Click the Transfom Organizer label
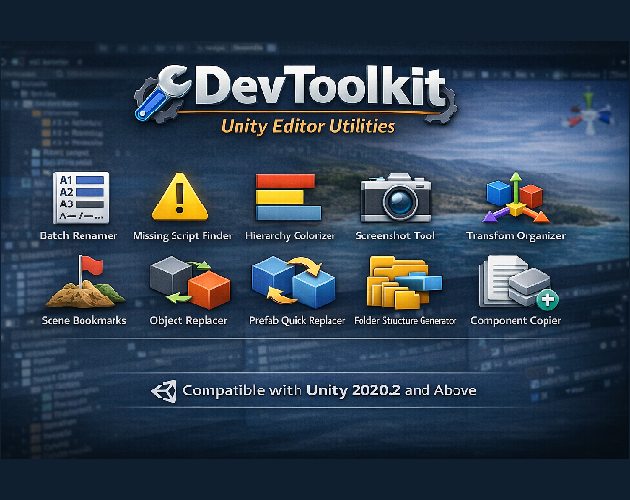 pos(516,236)
